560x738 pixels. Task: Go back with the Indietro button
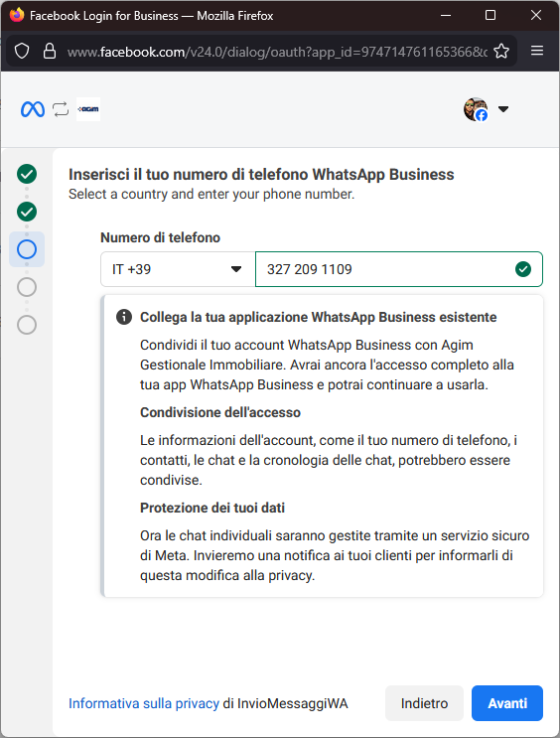coord(424,703)
